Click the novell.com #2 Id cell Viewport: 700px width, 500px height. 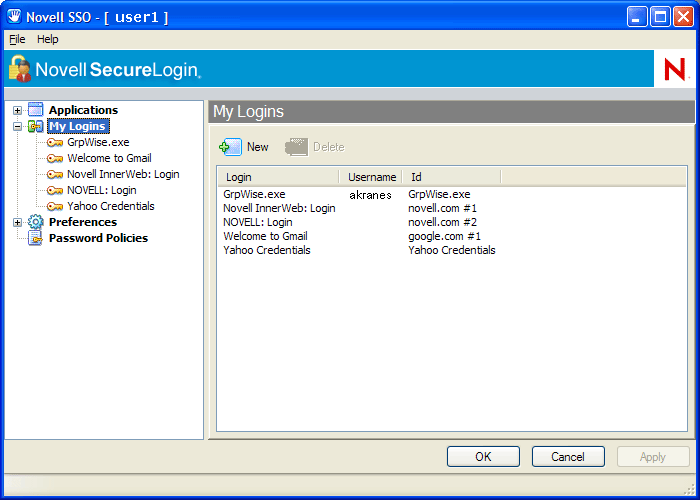(x=442, y=222)
